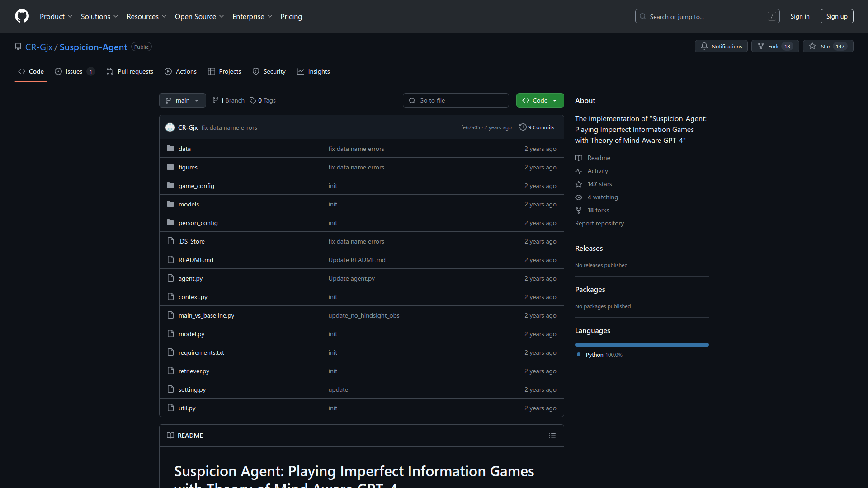Open the context.py file
This screenshot has height=488, width=868.
(193, 297)
